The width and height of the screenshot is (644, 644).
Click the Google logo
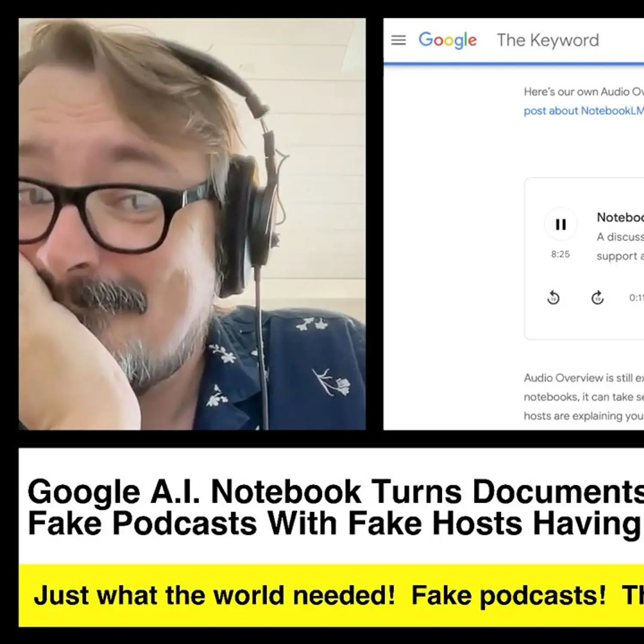[447, 40]
